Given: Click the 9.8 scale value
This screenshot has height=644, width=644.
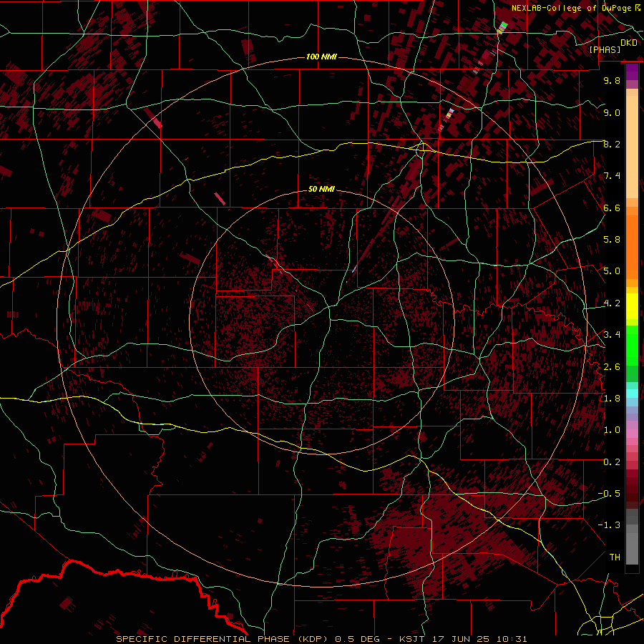Looking at the screenshot, I should tap(612, 80).
